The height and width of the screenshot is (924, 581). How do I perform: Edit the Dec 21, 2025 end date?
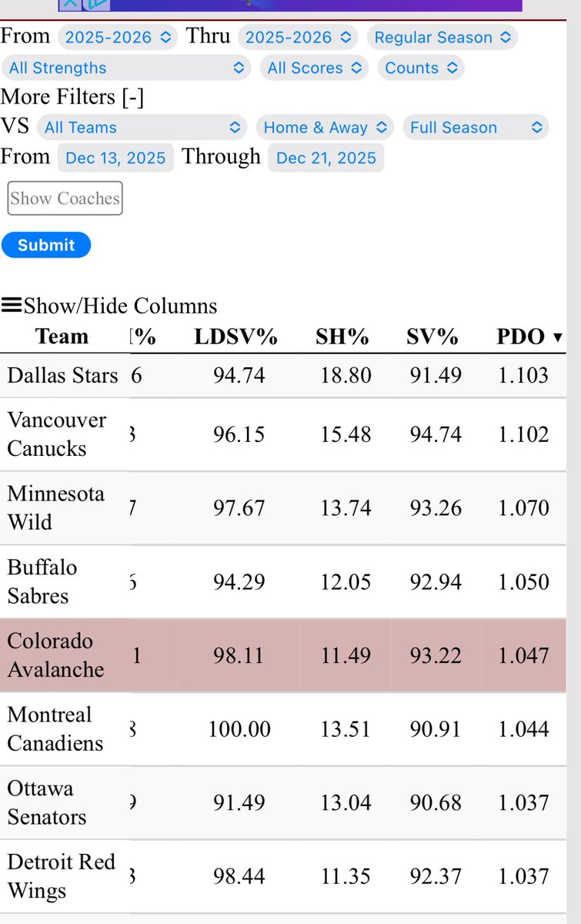pyautogui.click(x=326, y=158)
